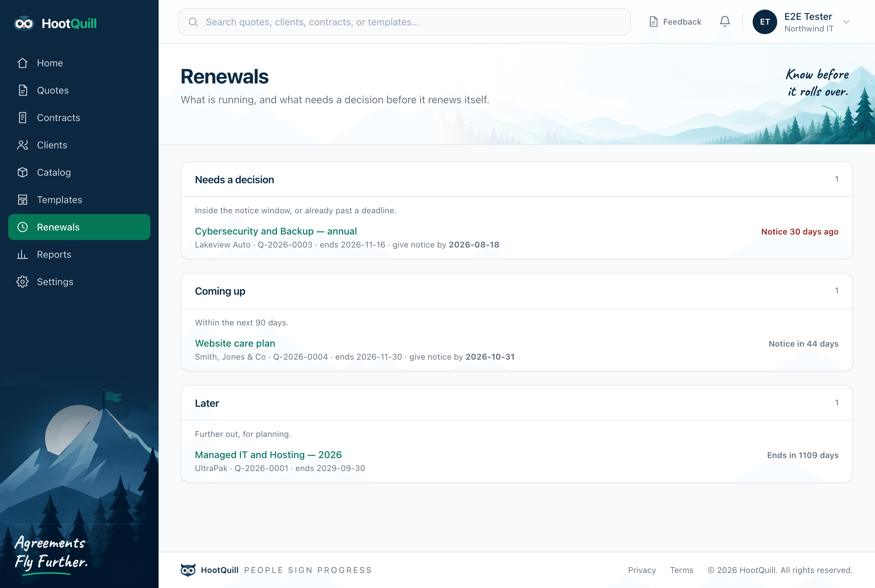Open the Privacy footer link
Viewport: 875px width, 588px height.
(x=642, y=570)
